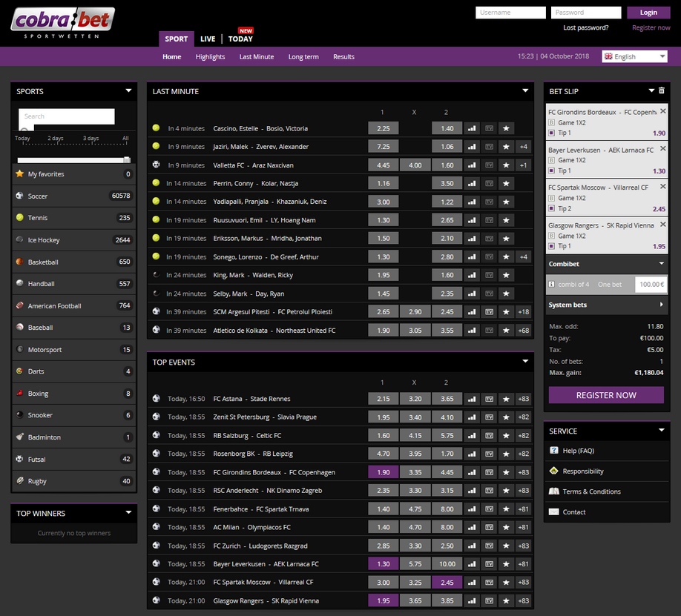The image size is (681, 616).
Task: Enable the My favorites filter
Action: pos(20,173)
